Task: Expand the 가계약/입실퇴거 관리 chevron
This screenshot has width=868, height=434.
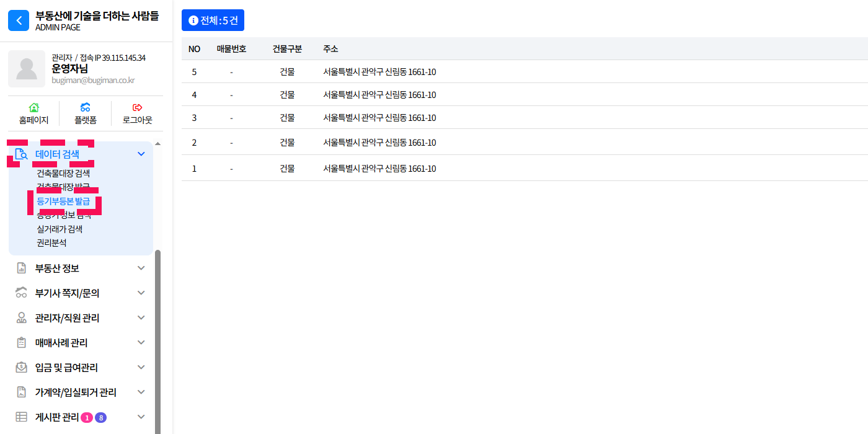Action: click(141, 392)
